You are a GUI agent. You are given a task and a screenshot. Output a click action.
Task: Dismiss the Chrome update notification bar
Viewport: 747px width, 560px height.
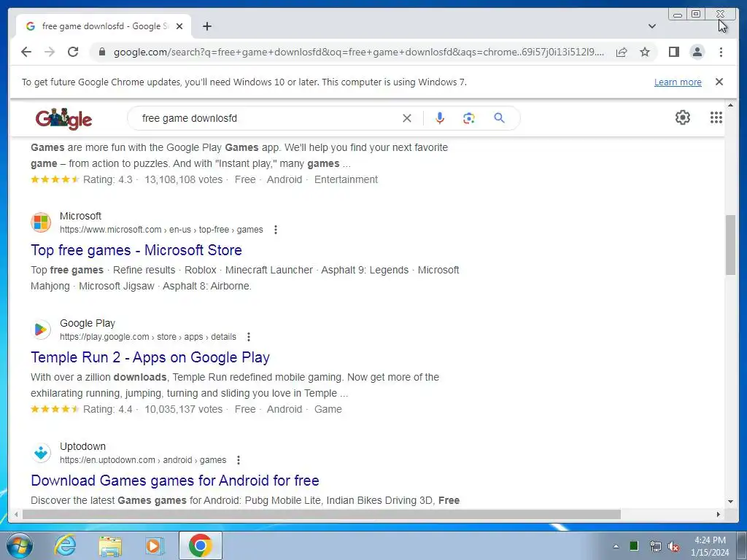click(x=719, y=82)
